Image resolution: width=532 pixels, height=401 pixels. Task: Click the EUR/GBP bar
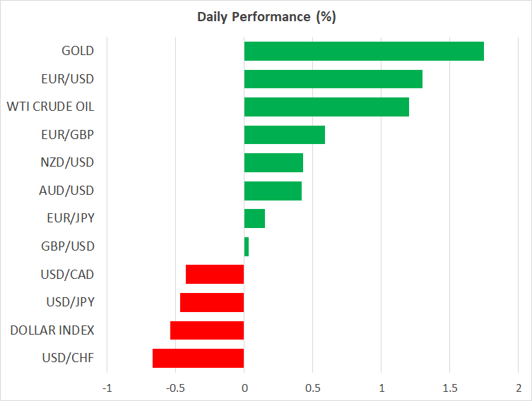coord(284,135)
